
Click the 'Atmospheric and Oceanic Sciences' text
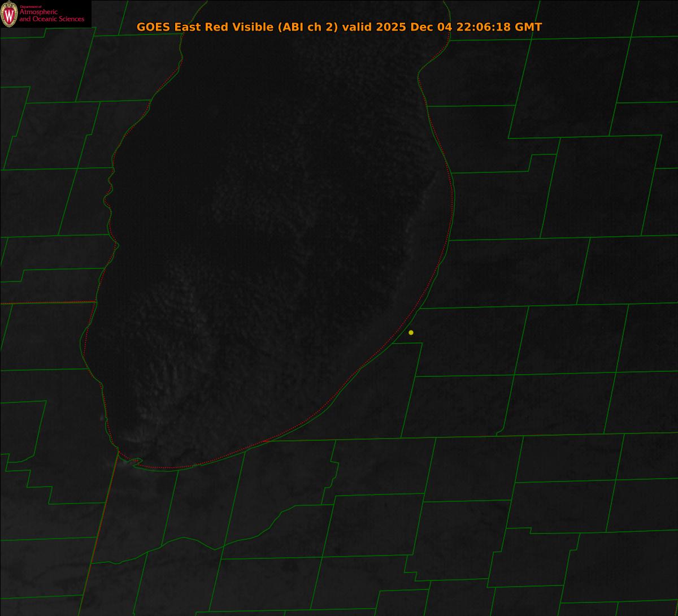tap(51, 16)
